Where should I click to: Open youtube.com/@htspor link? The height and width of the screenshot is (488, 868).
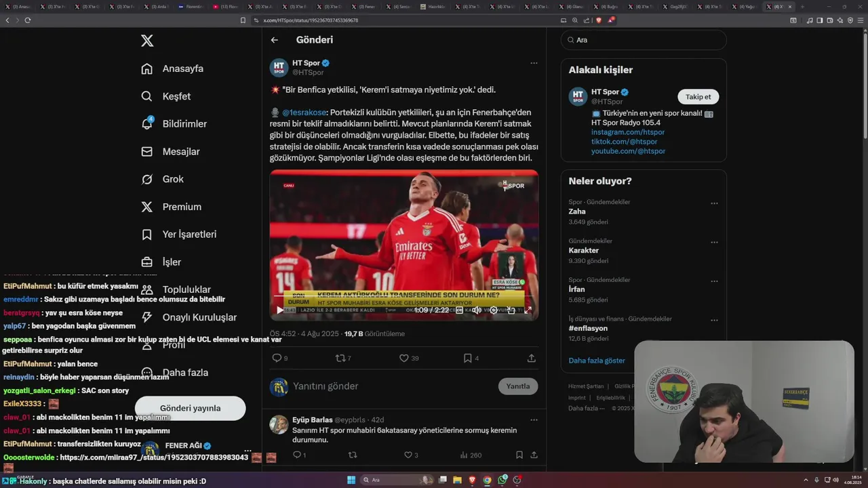tap(628, 151)
